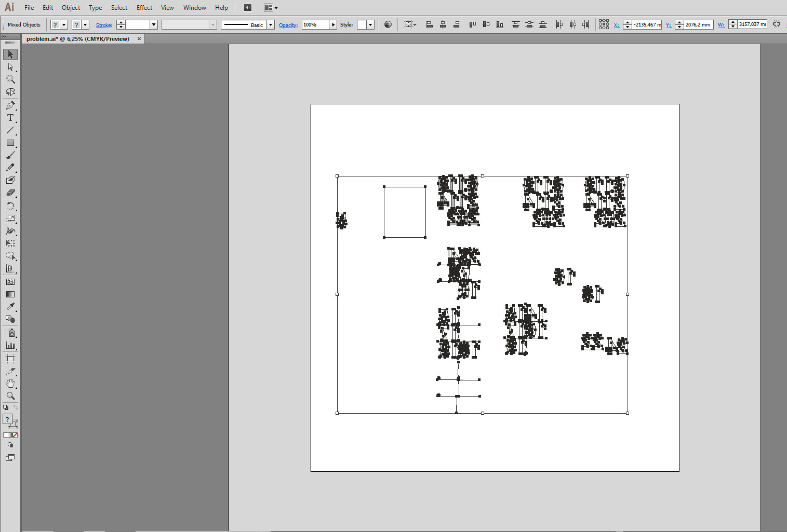787x532 pixels.
Task: Open the fill color dropdown arrow
Action: [x=64, y=24]
